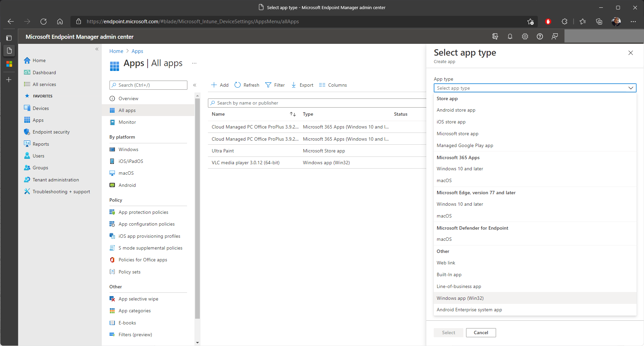Click the Cancel button

[x=481, y=333]
